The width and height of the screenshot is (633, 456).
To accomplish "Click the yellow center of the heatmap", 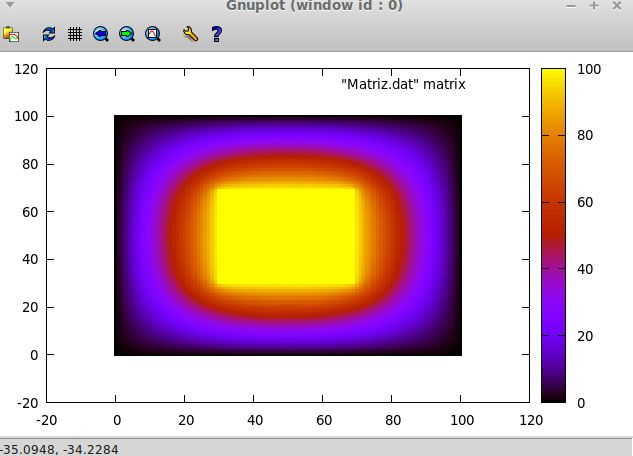I will click(286, 236).
